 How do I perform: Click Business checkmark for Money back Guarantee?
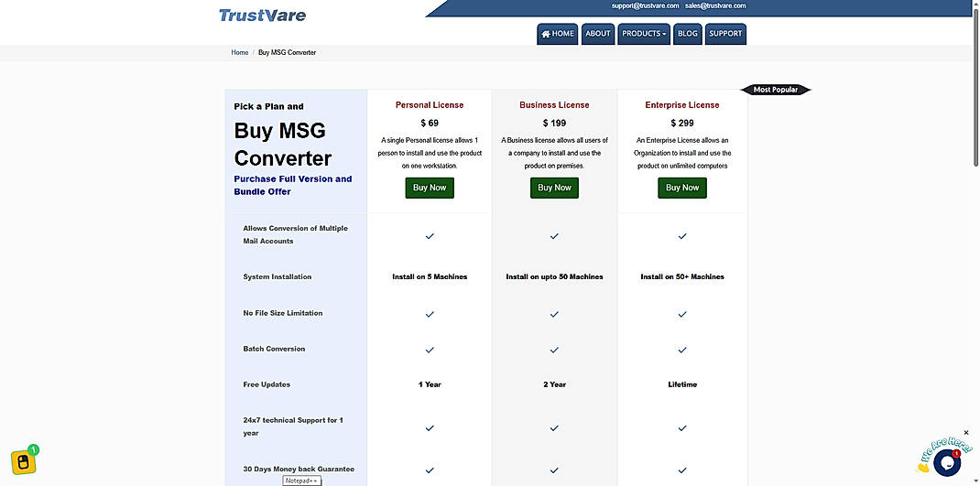[x=554, y=470]
